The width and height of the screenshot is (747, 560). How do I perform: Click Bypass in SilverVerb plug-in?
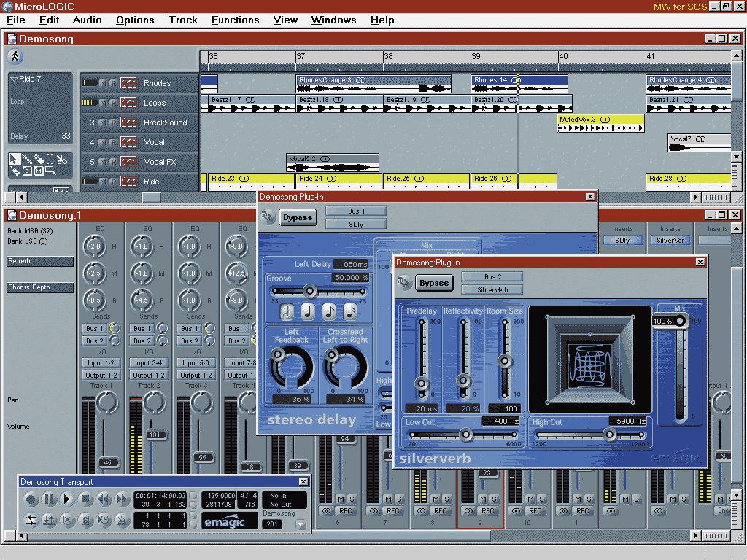pos(434,283)
